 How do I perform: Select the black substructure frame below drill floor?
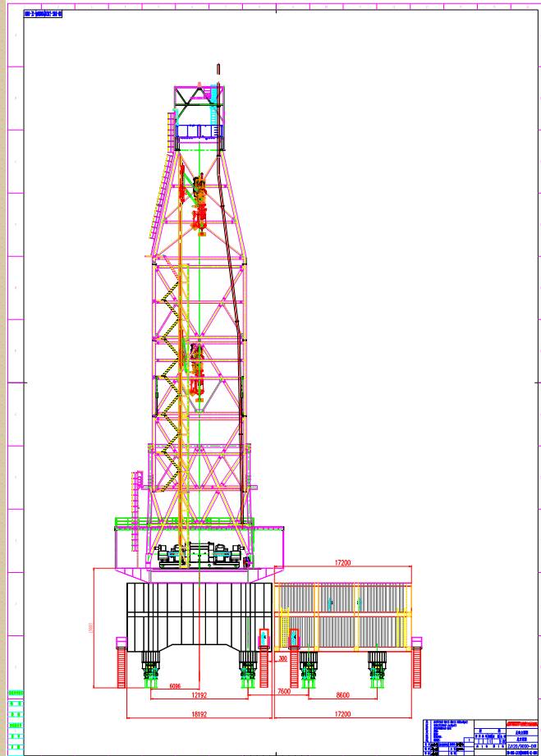click(x=197, y=612)
